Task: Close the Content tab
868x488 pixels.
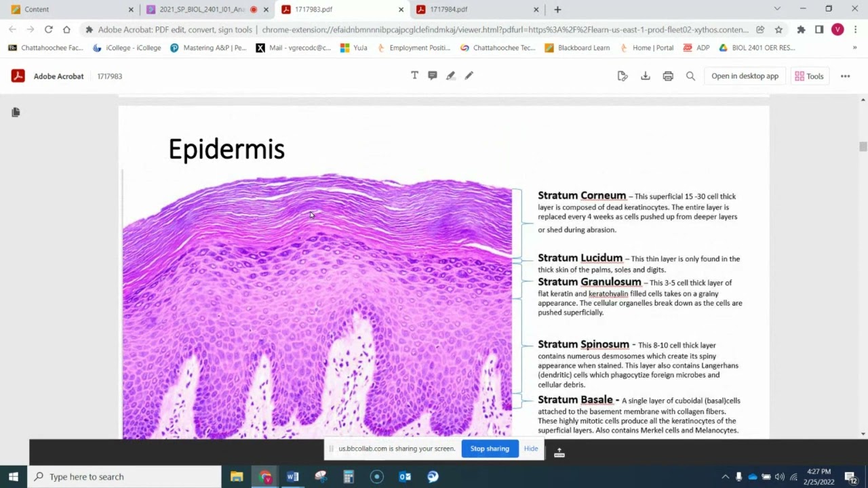Action: click(131, 9)
